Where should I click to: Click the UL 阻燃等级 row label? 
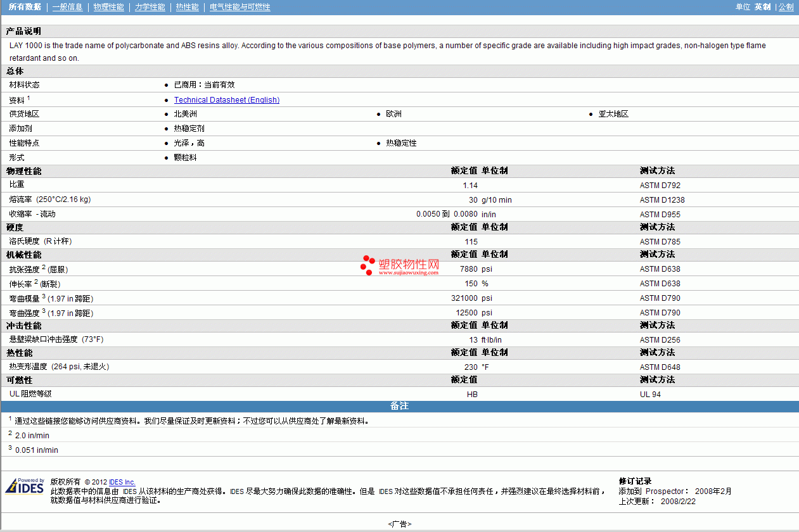click(30, 394)
